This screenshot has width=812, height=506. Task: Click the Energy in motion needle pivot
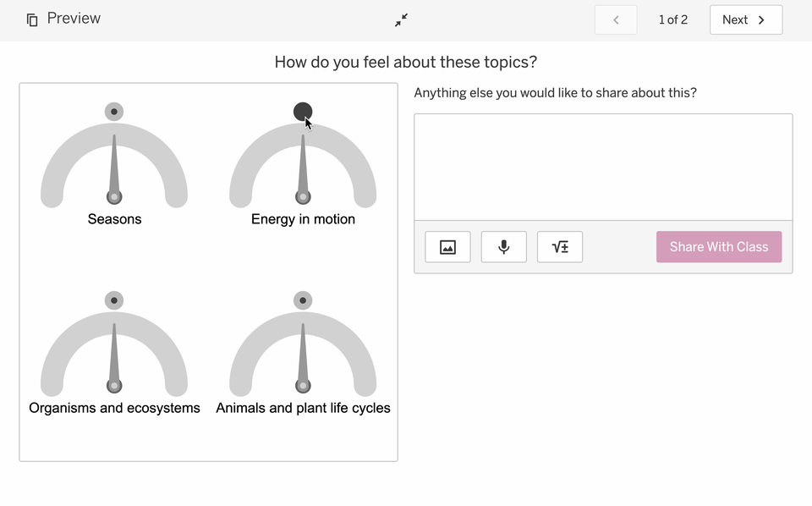tap(303, 197)
